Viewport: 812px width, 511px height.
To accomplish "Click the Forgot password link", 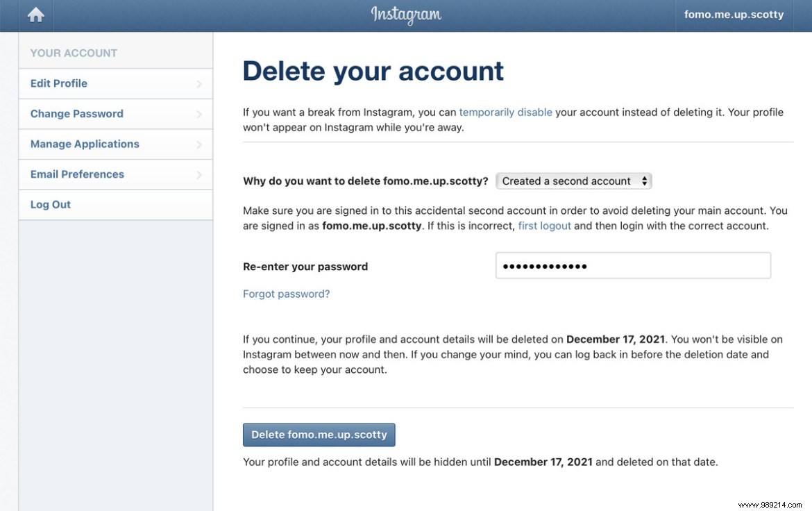I will (286, 293).
